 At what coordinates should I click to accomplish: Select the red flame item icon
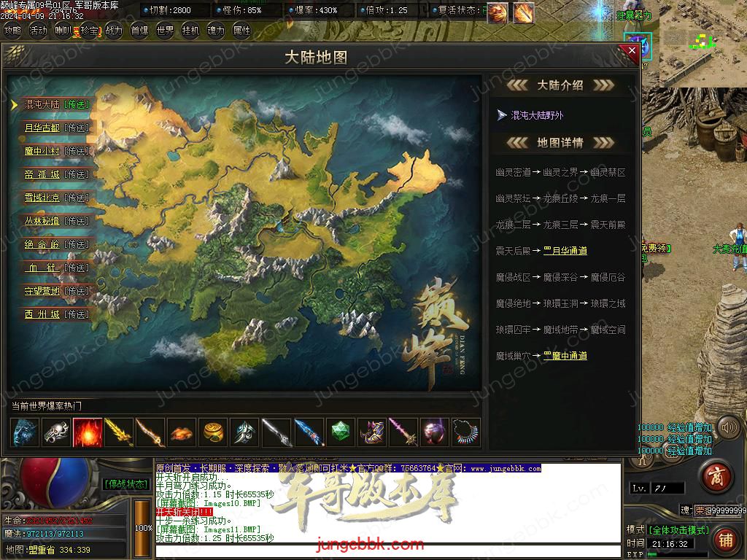88,432
